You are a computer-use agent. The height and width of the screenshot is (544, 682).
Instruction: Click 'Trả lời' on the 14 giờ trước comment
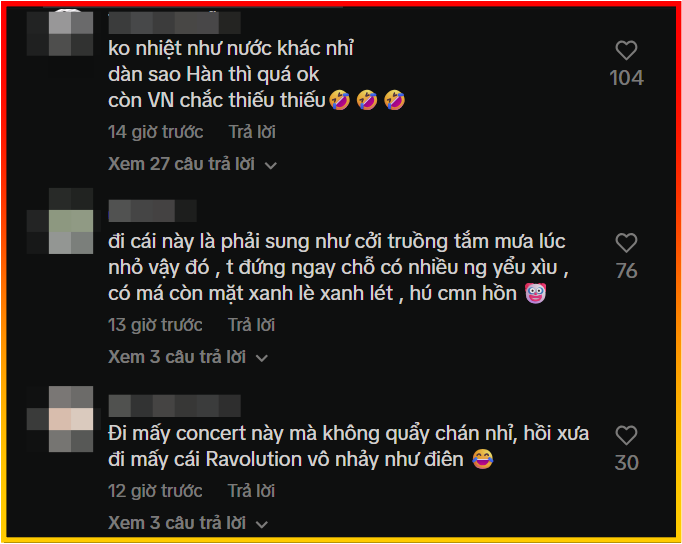(x=252, y=132)
